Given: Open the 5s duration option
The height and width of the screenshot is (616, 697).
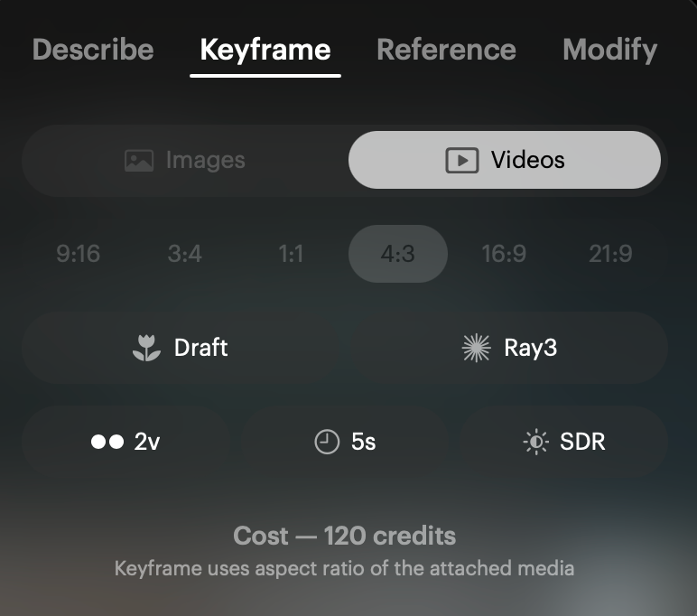Looking at the screenshot, I should point(345,442).
